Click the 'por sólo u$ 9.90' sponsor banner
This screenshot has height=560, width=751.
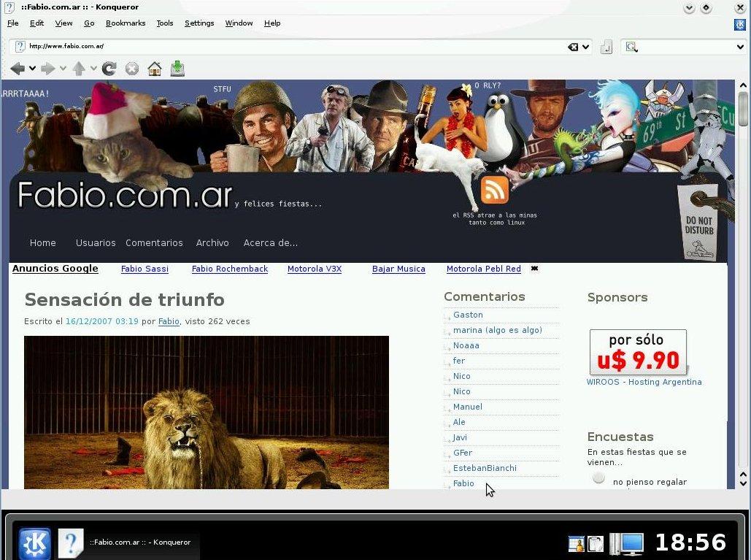click(x=638, y=352)
